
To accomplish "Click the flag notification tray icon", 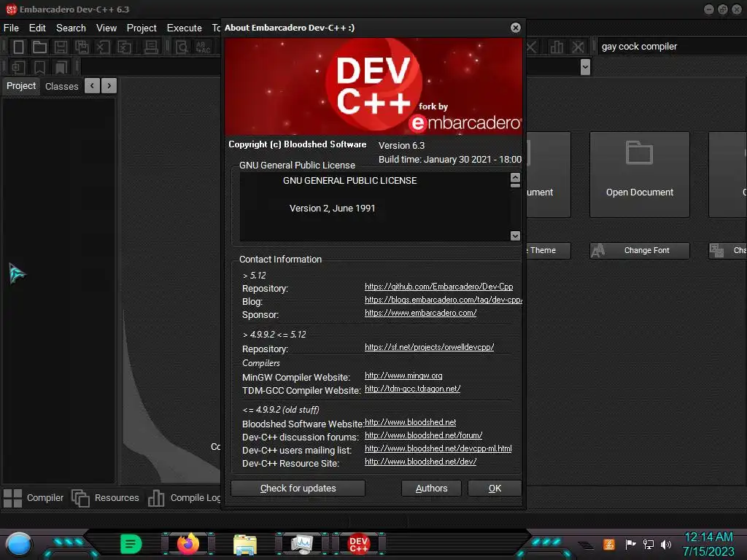I will (630, 544).
